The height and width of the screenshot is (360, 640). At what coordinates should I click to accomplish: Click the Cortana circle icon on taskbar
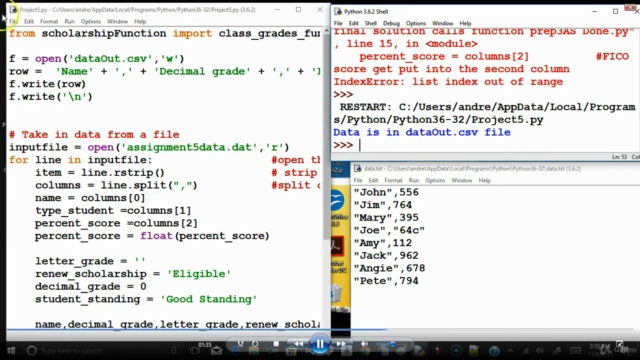(31, 351)
